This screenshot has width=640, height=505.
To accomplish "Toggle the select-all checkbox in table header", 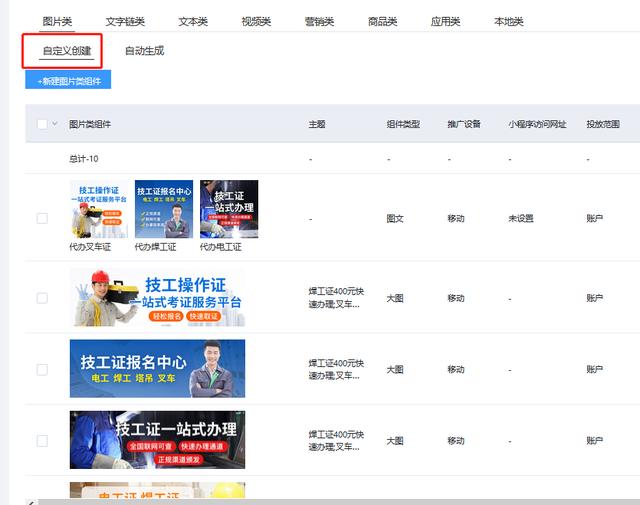I will [x=42, y=124].
